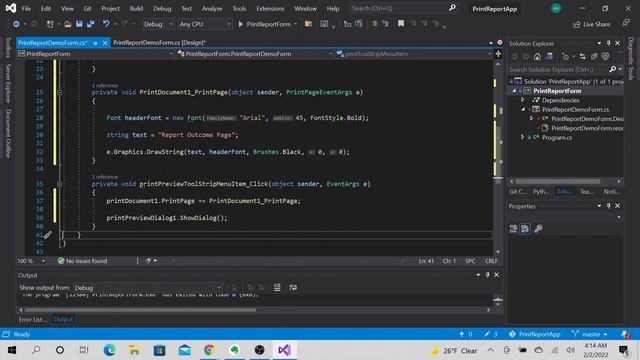This screenshot has height=360, width=640.
Task: Save the current file with the floppy icon
Action: (x=79, y=24)
